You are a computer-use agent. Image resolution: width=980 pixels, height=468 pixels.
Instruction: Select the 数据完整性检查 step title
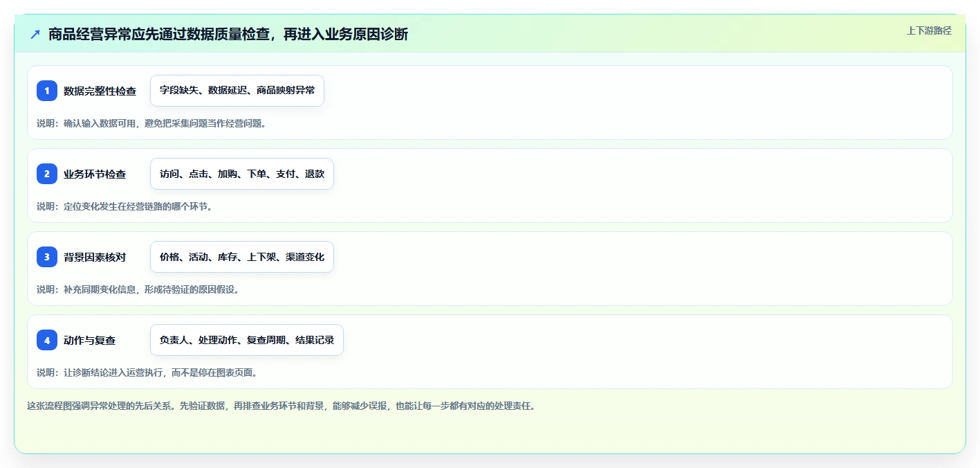pyautogui.click(x=100, y=91)
